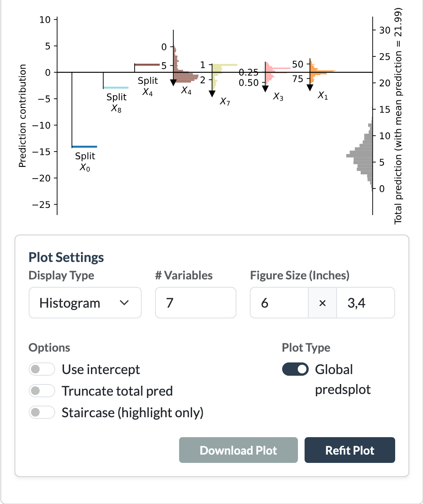The image size is (423, 504).
Task: Click the light blue Split X8 bar
Action: (116, 88)
